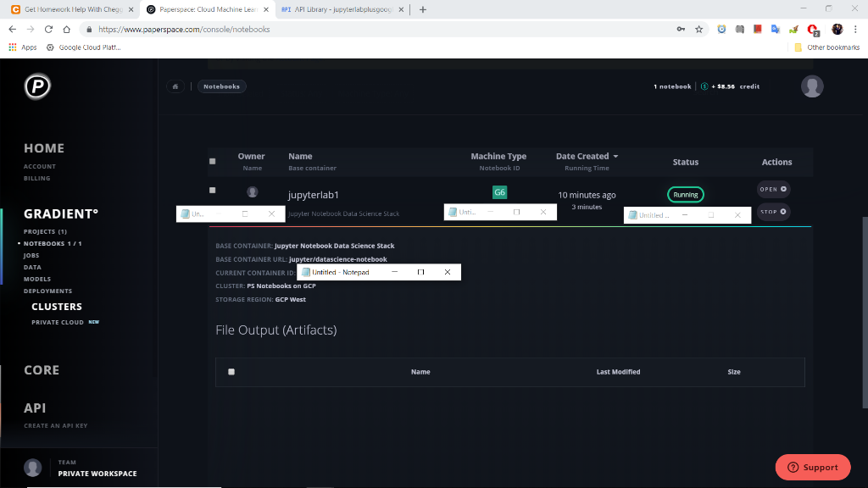Click Create an API Key
868x488 pixels.
tap(56, 426)
